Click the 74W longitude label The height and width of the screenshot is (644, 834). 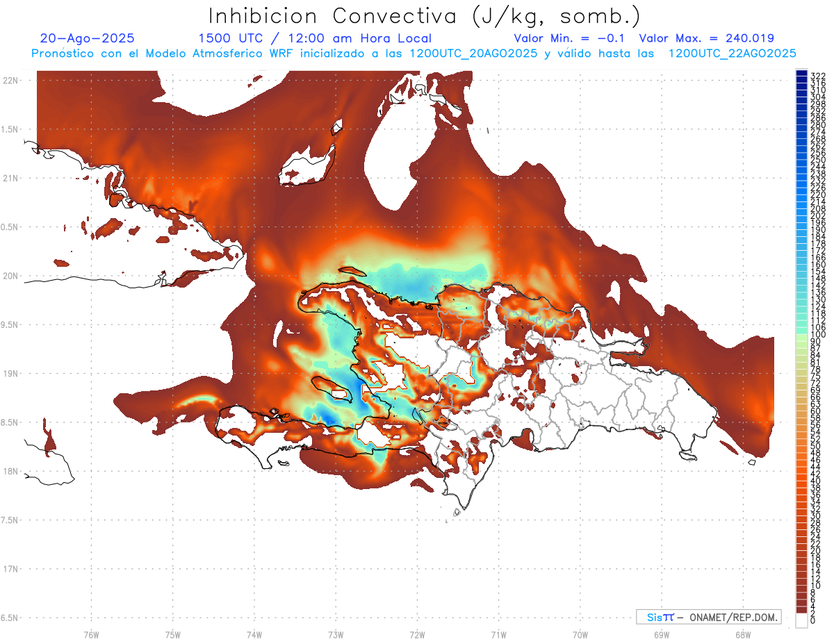(x=254, y=634)
